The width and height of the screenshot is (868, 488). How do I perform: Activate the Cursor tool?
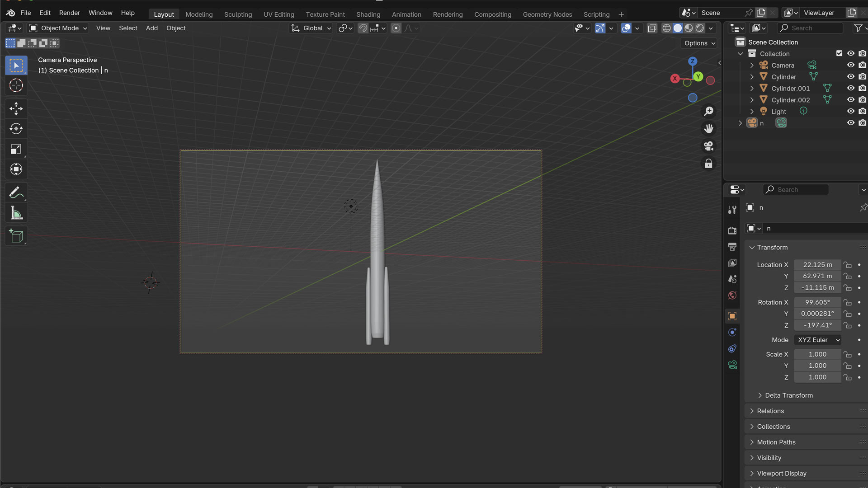coord(16,85)
